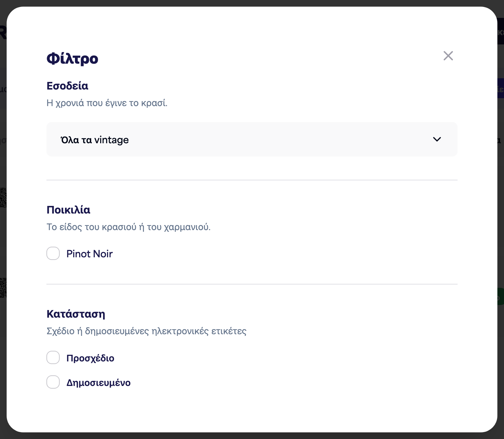Check the Προσχέδιο checkbox
Viewport: 504px width, 439px height.
coord(53,357)
